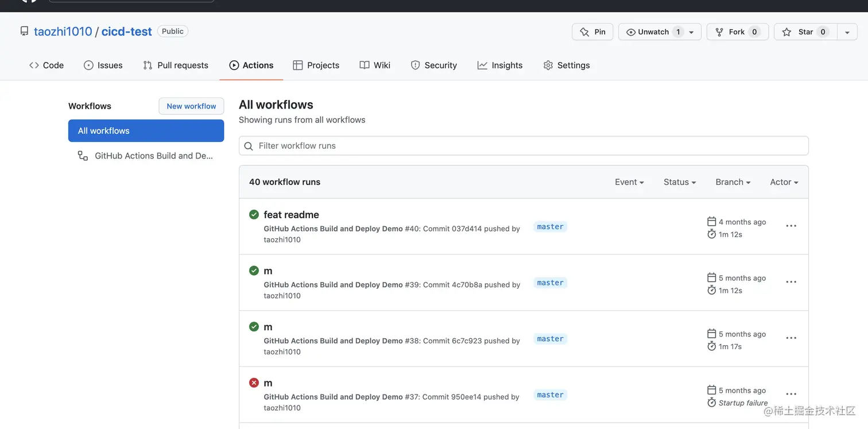
Task: Click the red failure icon on run #37
Action: pyautogui.click(x=254, y=383)
